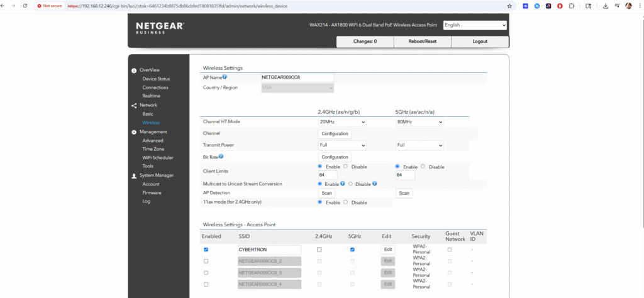Click the 2.4GHz Client Limits value field
This screenshot has height=298, width=644.
tap(328, 175)
